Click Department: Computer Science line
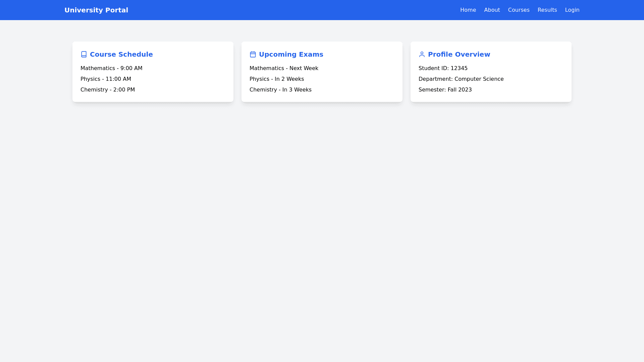644x362 pixels. 461,79
